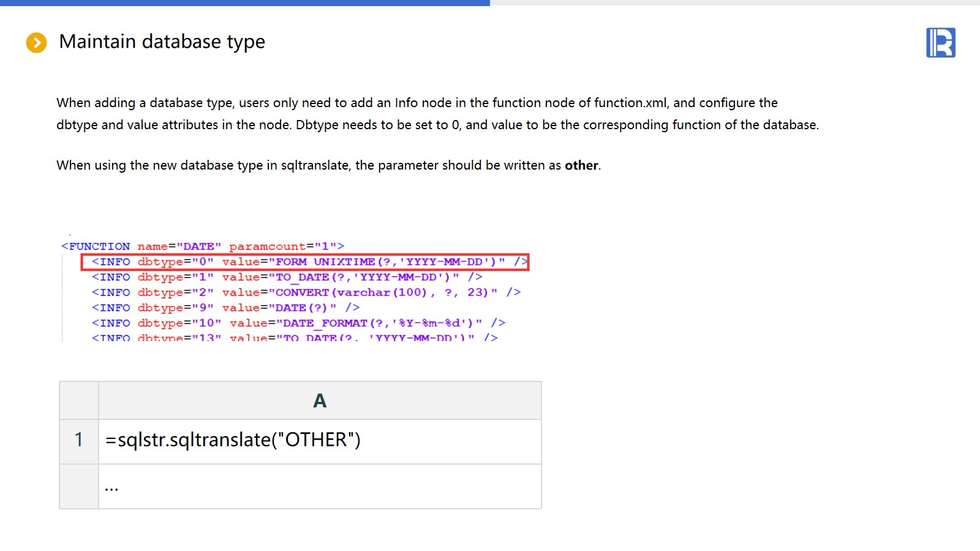This screenshot has height=551, width=980.
Task: Select the dbtype="1" TO_DATE code line
Action: click(287, 277)
